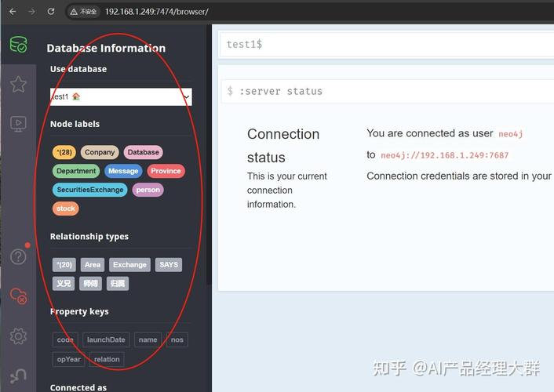Click the Connection status heading
Screen dimensions: 554x392
coord(283,146)
